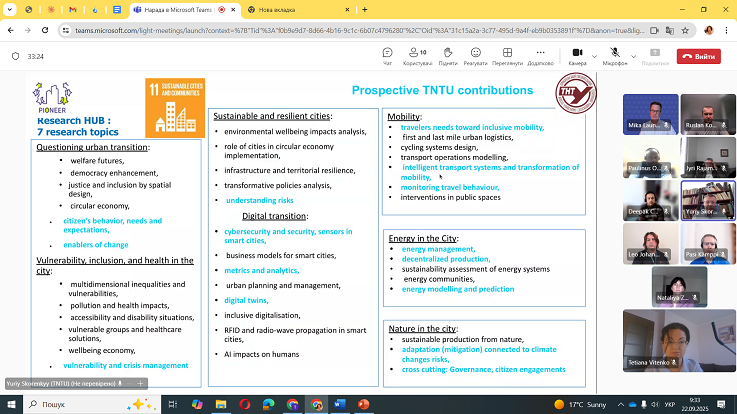Leave the meeting with Вийти button

pyautogui.click(x=698, y=56)
